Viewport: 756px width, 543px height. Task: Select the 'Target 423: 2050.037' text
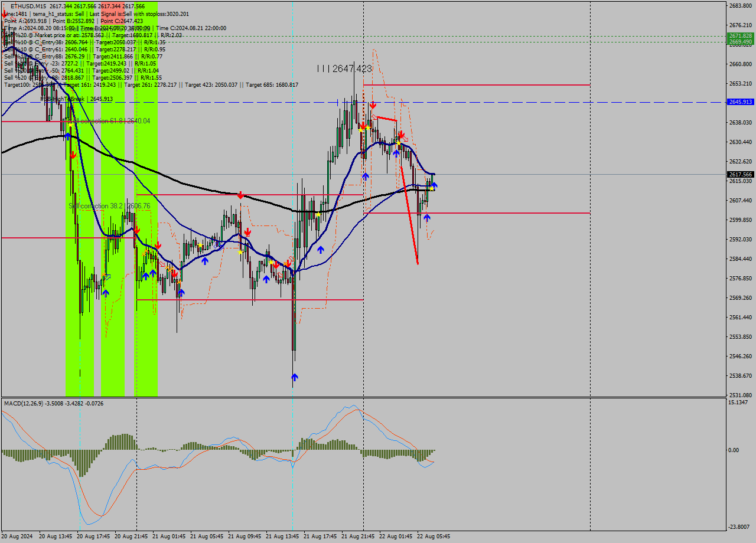click(x=213, y=84)
